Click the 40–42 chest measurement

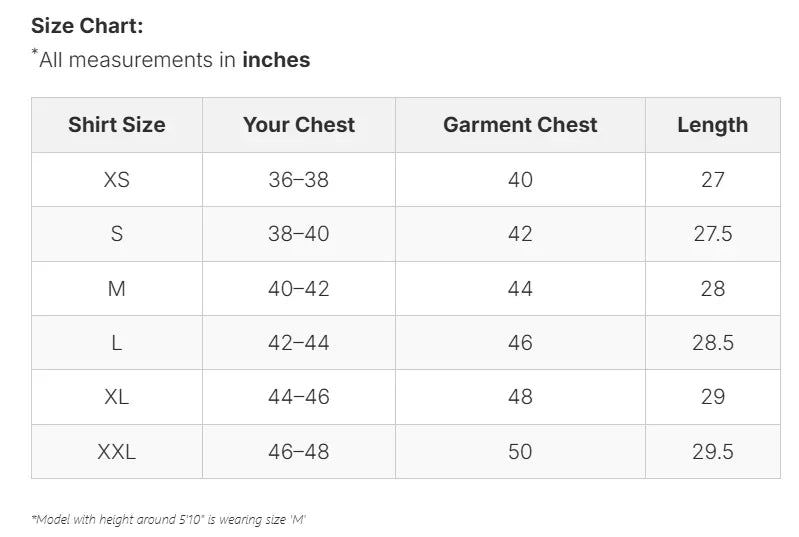point(299,289)
